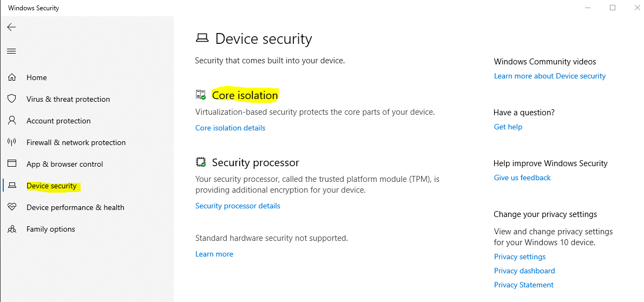This screenshot has width=644, height=302.
Task: Click Learn more under hardware security
Action: 214,254
